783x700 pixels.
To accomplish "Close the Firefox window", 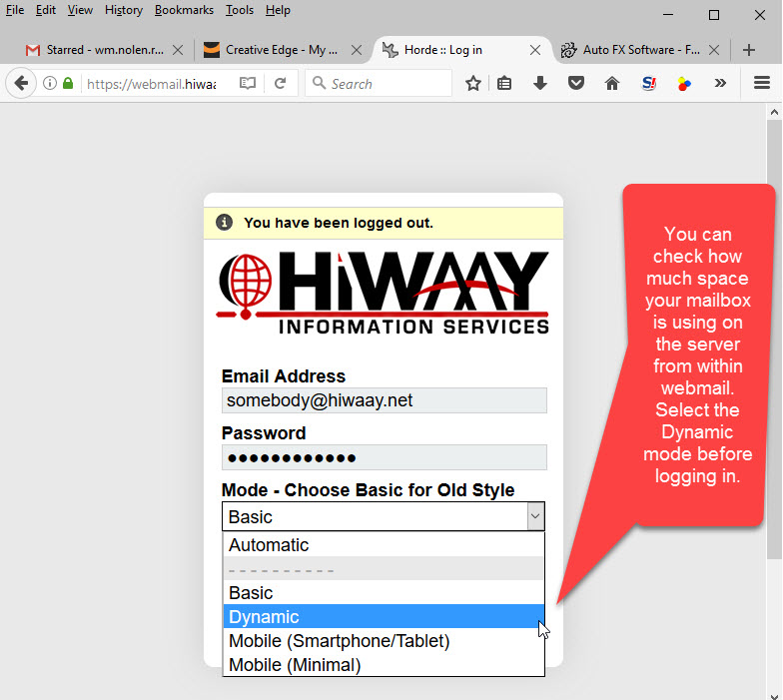I will [x=760, y=14].
